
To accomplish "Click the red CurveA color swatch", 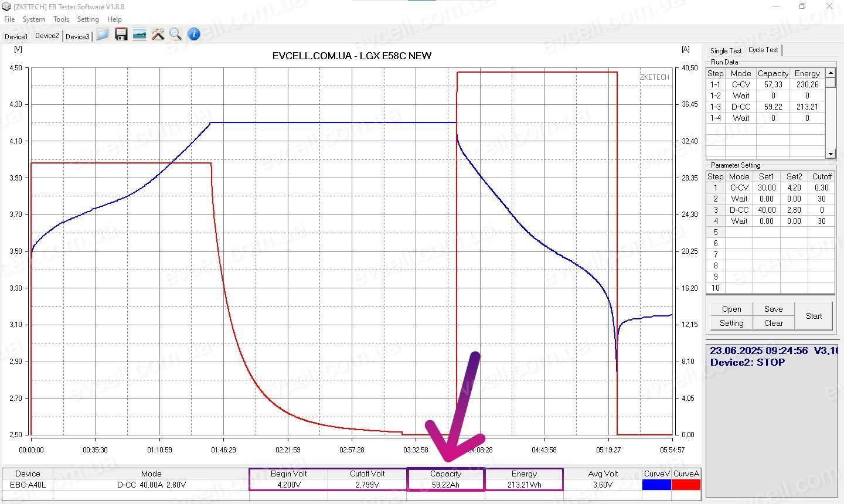I will tap(686, 485).
